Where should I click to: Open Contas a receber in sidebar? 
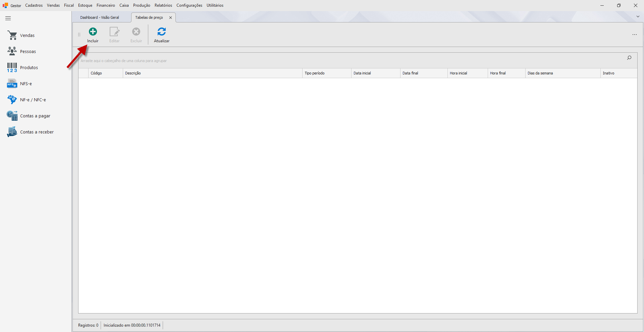tap(30, 132)
